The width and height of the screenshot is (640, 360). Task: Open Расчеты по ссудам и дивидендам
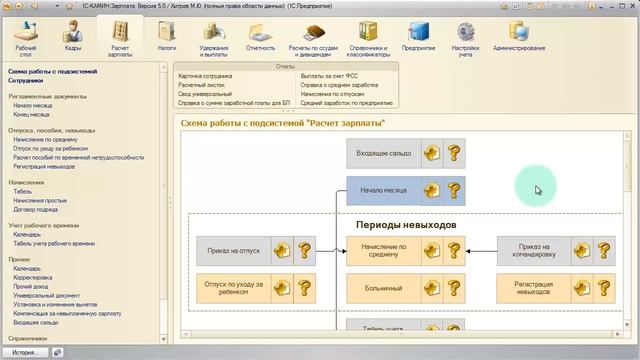313,39
